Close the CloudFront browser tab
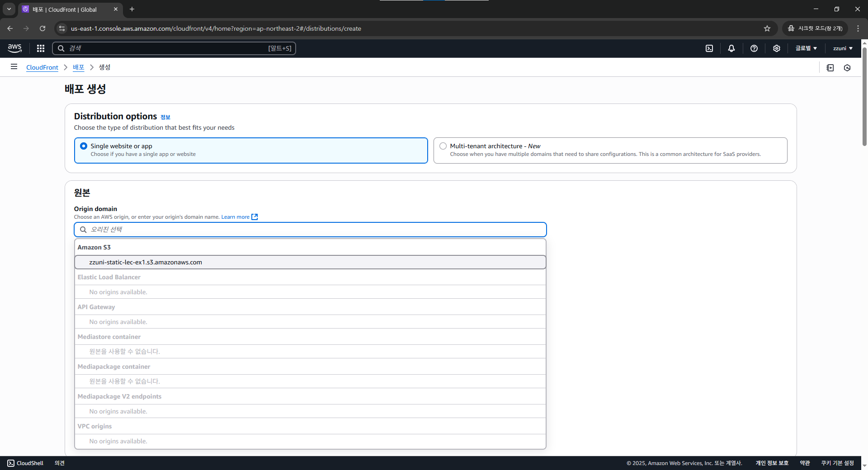 click(x=116, y=9)
